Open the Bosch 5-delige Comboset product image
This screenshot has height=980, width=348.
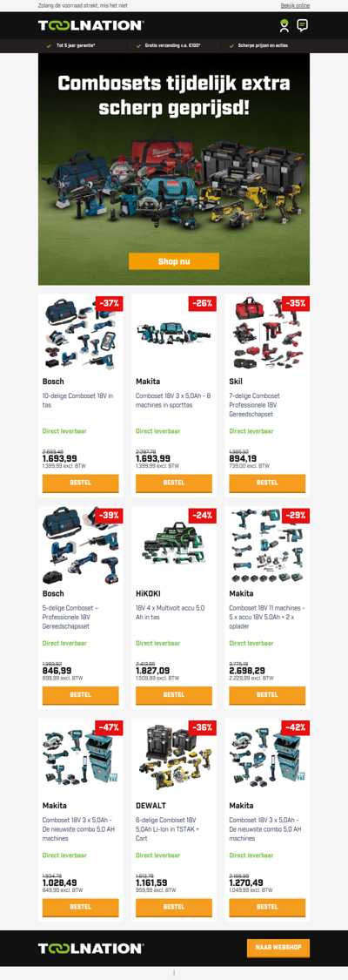click(80, 545)
